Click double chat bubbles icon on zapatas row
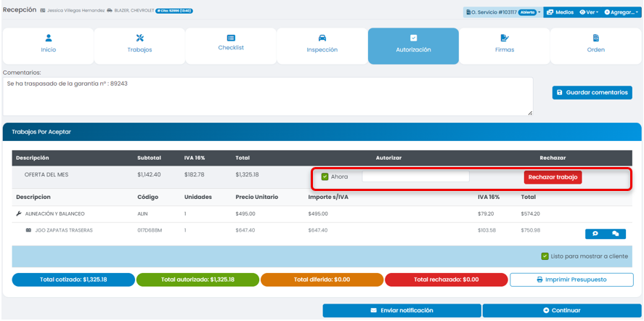The image size is (644, 321). tap(616, 234)
